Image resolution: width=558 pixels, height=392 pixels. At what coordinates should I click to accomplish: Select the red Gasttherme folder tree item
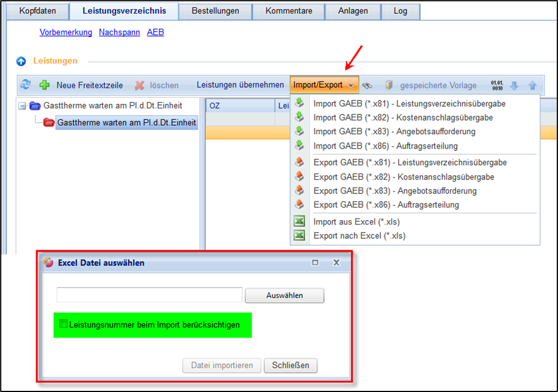coord(126,122)
